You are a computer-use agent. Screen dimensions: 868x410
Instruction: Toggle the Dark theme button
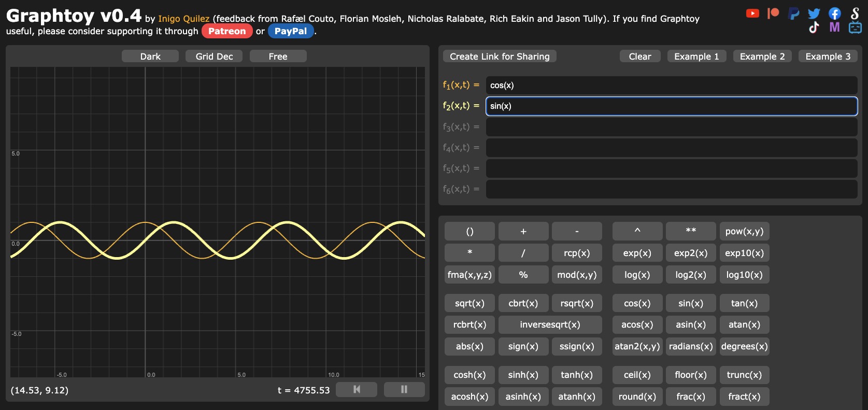(x=150, y=56)
